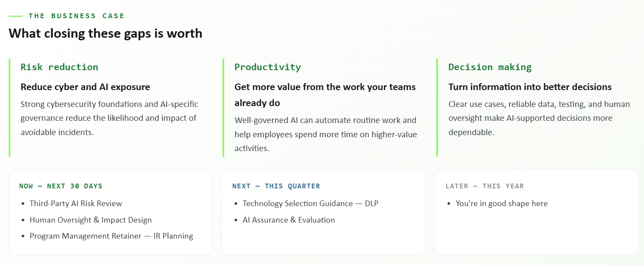644x265 pixels.
Task: Click "You're in good shape here" text
Action: point(502,204)
